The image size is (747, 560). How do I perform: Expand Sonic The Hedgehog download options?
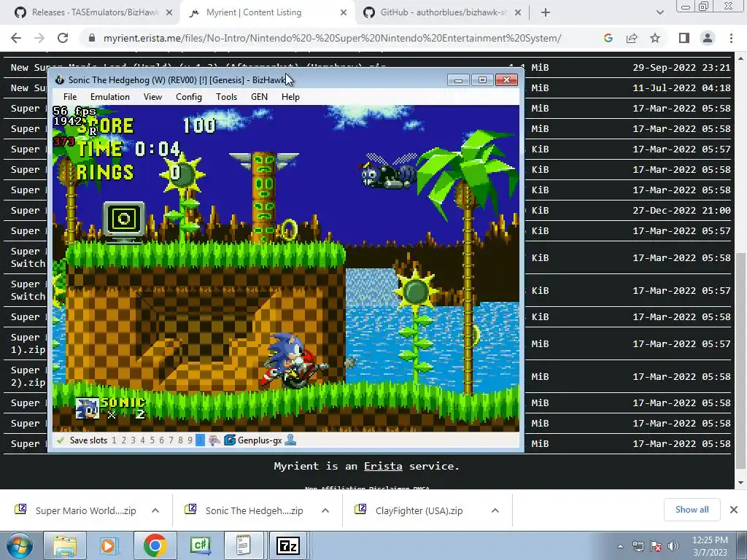point(325,510)
